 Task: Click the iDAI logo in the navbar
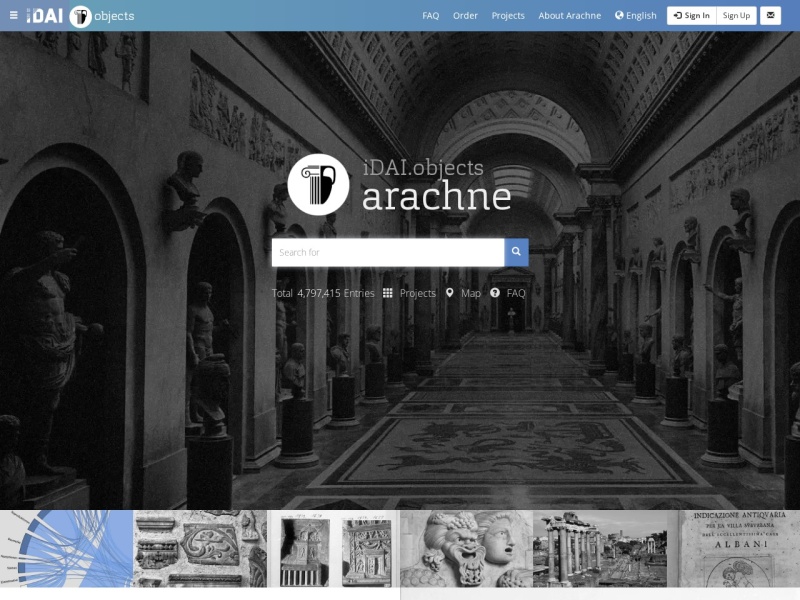click(45, 15)
